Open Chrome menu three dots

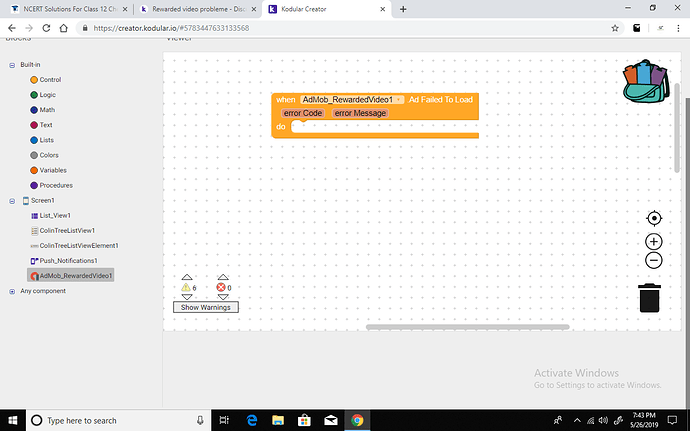tap(678, 28)
